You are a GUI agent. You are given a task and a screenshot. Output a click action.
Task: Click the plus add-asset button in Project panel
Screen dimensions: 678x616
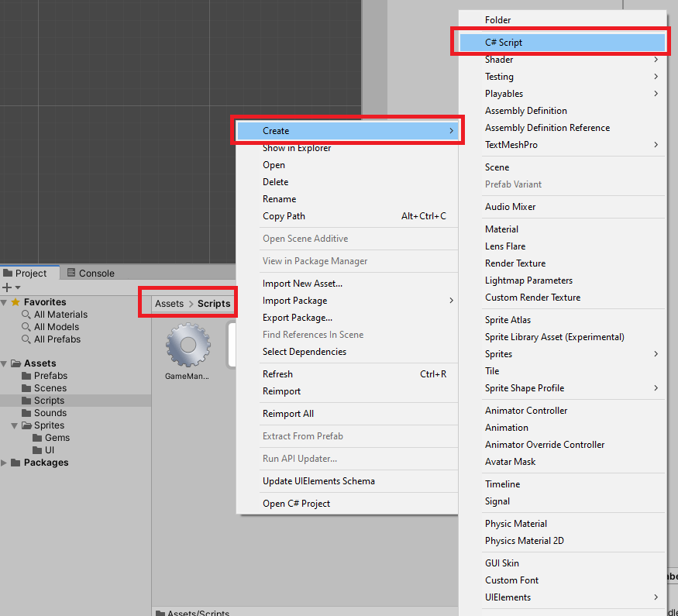(8, 287)
